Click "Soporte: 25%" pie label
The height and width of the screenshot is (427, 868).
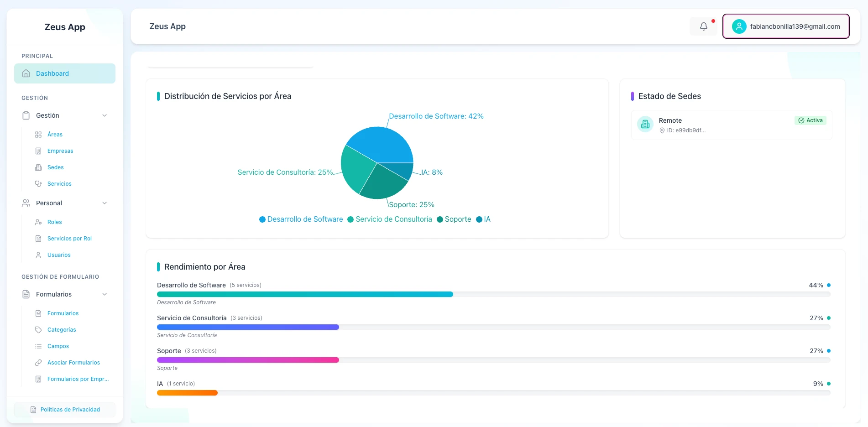pyautogui.click(x=412, y=205)
